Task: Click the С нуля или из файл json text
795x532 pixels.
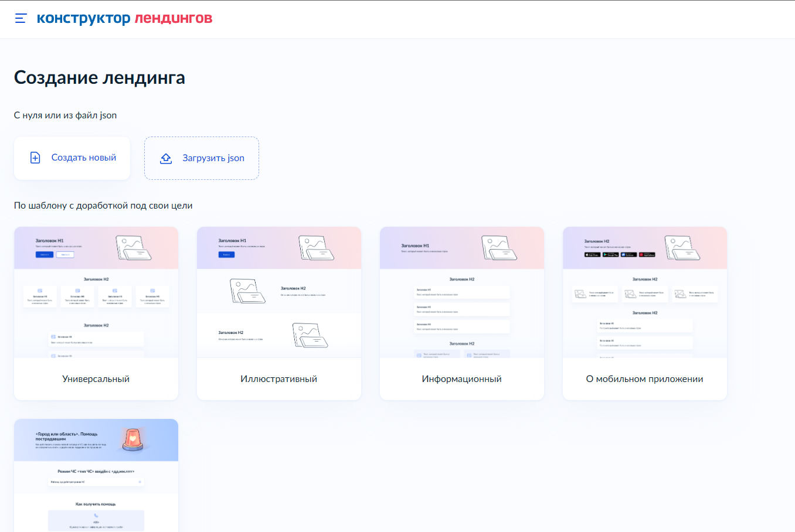Action: (66, 115)
